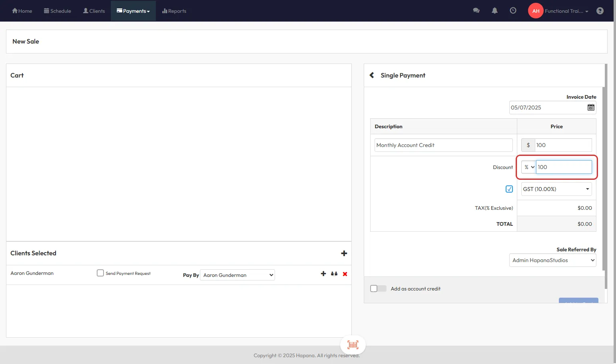
Task: Toggle Add as account credit switch
Action: pos(378,288)
